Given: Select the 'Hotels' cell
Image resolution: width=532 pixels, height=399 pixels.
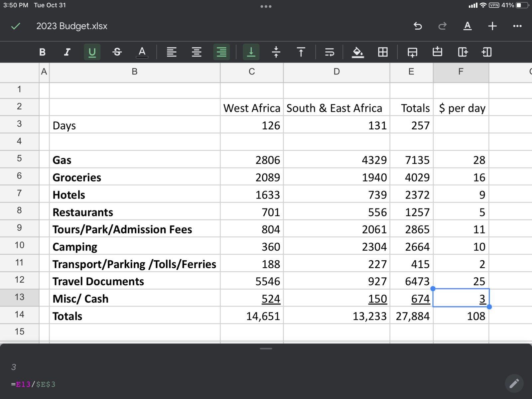Looking at the screenshot, I should point(135,194).
